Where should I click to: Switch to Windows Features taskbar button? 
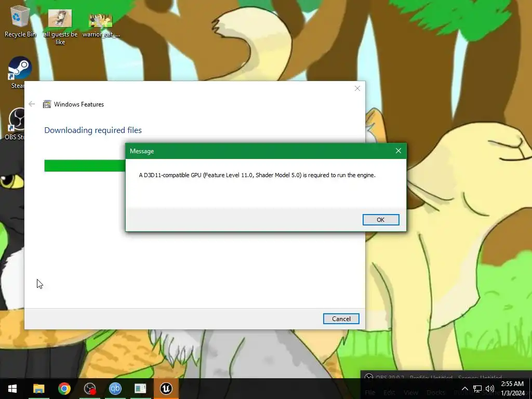pos(140,389)
